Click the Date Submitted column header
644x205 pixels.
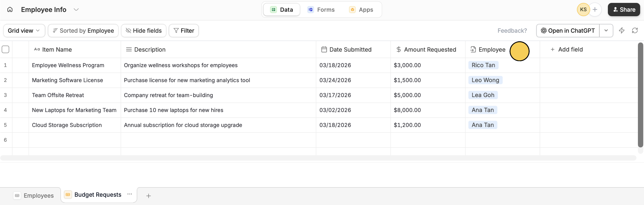pos(353,50)
